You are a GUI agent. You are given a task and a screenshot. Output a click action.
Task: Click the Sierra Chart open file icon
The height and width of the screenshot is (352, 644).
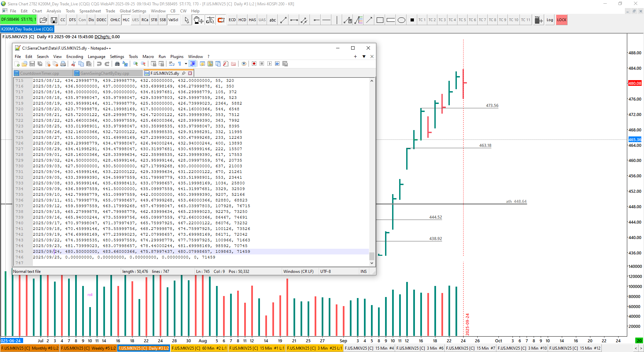click(43, 20)
